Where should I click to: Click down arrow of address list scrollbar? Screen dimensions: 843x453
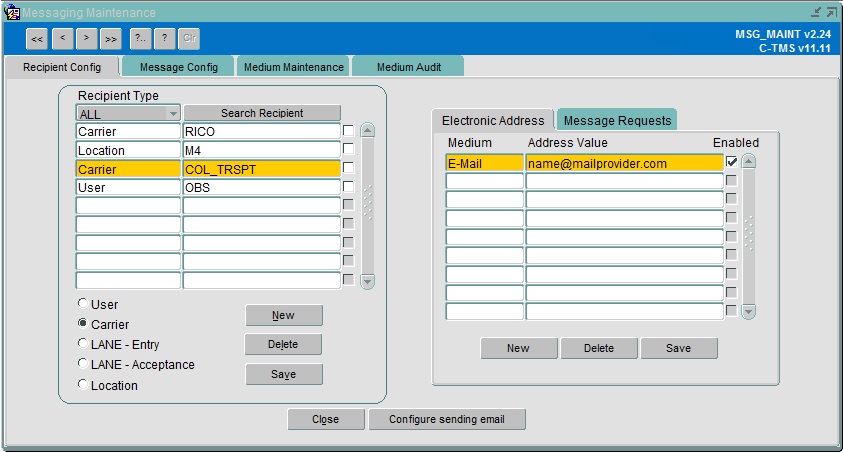coord(748,311)
